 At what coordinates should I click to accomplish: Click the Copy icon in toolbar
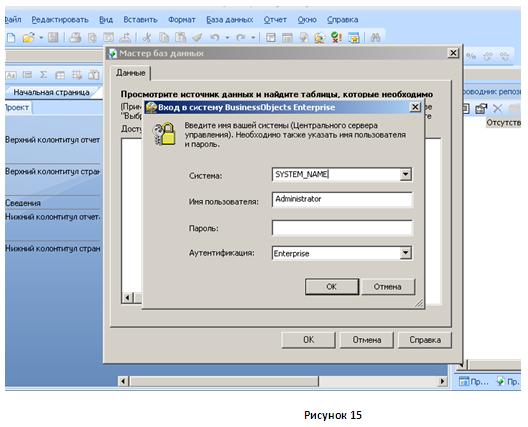point(164,37)
